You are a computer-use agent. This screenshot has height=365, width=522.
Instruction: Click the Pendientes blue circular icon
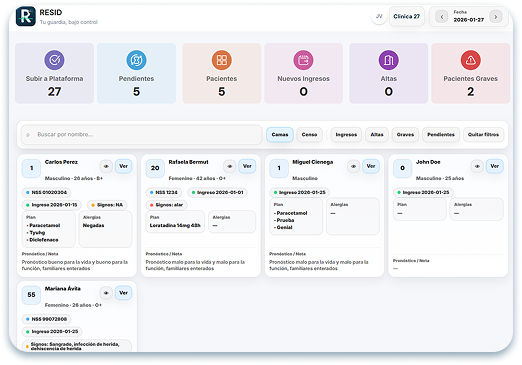click(136, 60)
